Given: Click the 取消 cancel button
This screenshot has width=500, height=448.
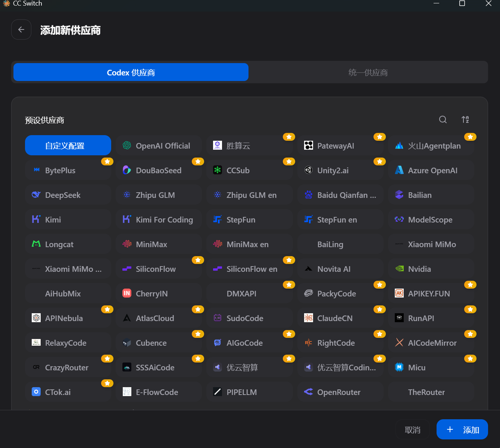Looking at the screenshot, I should 413,430.
